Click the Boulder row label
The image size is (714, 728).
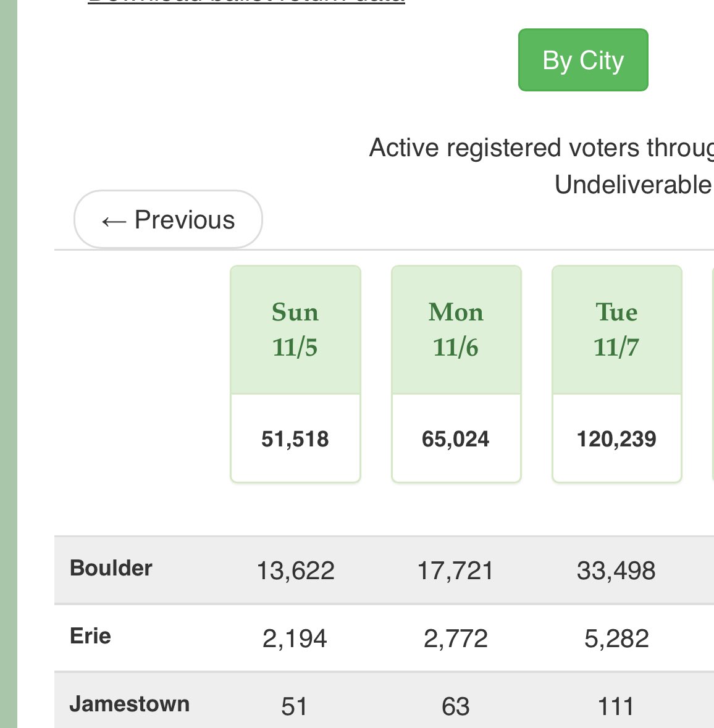[111, 568]
